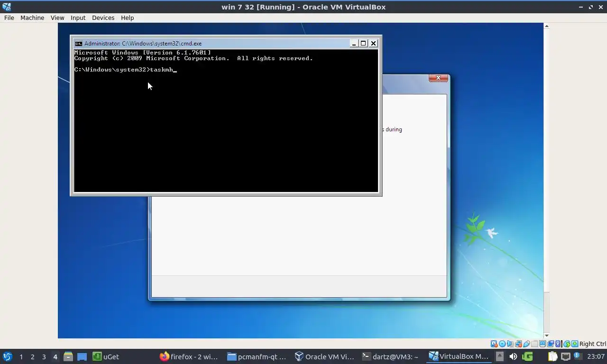Open the Devices menu
Image resolution: width=607 pixels, height=364 pixels.
pos(103,18)
